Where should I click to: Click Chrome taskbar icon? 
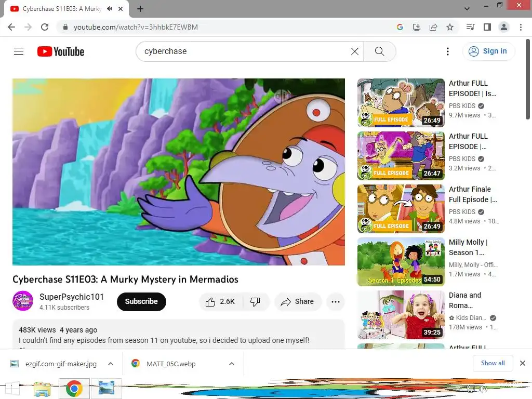click(74, 389)
